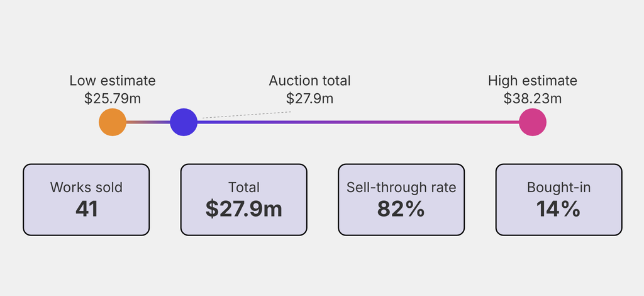Click the $27.9m value under Auction total
Viewport: 644px width, 296px height.
[x=309, y=98]
